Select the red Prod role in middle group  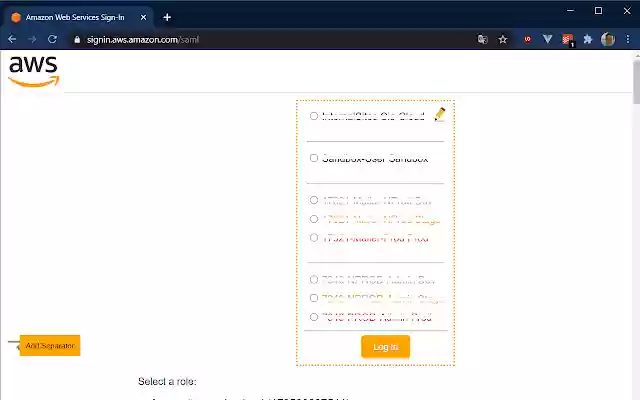coord(313,238)
